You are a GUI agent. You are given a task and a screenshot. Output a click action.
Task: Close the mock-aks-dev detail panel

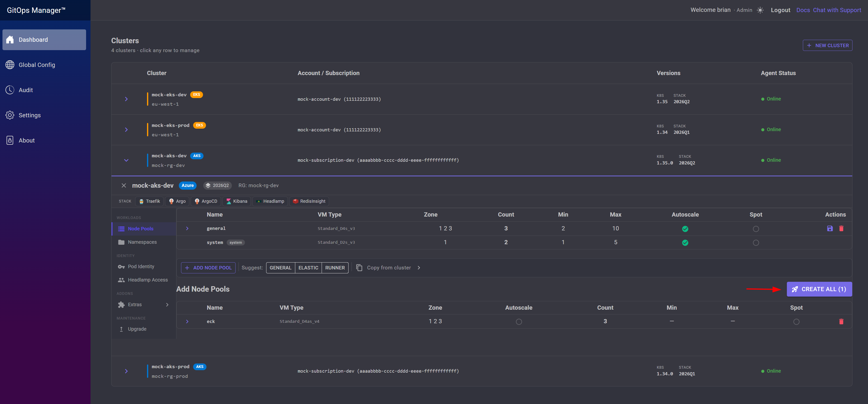pos(124,185)
